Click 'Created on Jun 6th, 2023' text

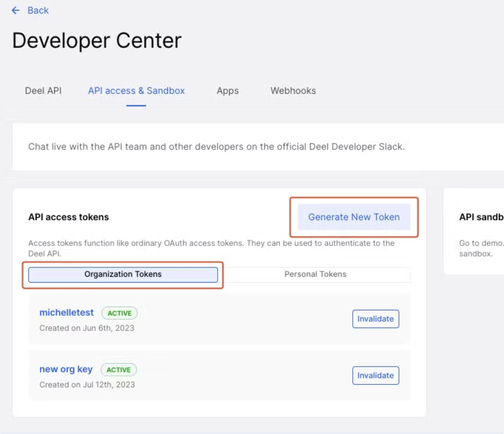[x=87, y=328]
